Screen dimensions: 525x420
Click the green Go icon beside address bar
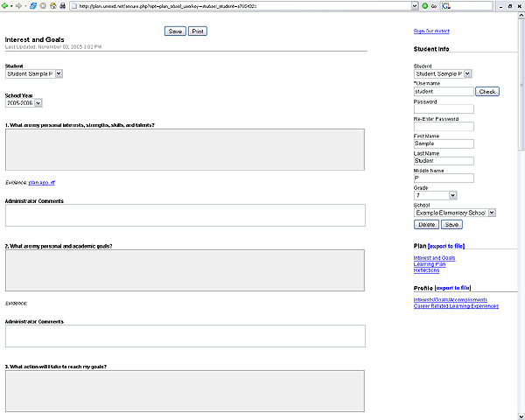[426, 5]
